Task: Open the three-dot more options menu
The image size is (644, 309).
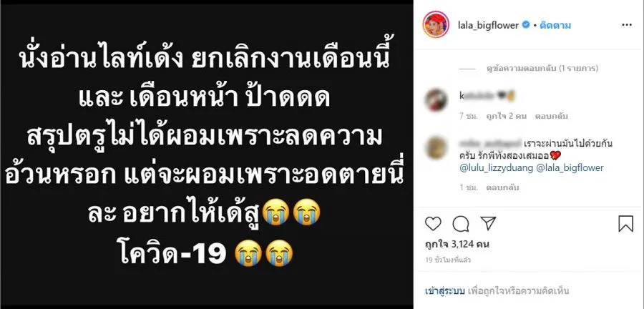Action: 627,25
